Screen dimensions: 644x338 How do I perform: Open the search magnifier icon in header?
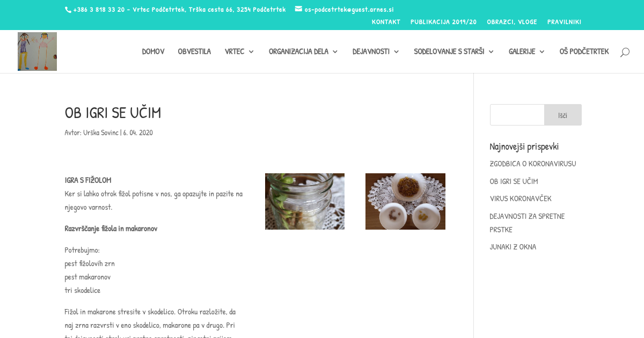[x=625, y=52]
